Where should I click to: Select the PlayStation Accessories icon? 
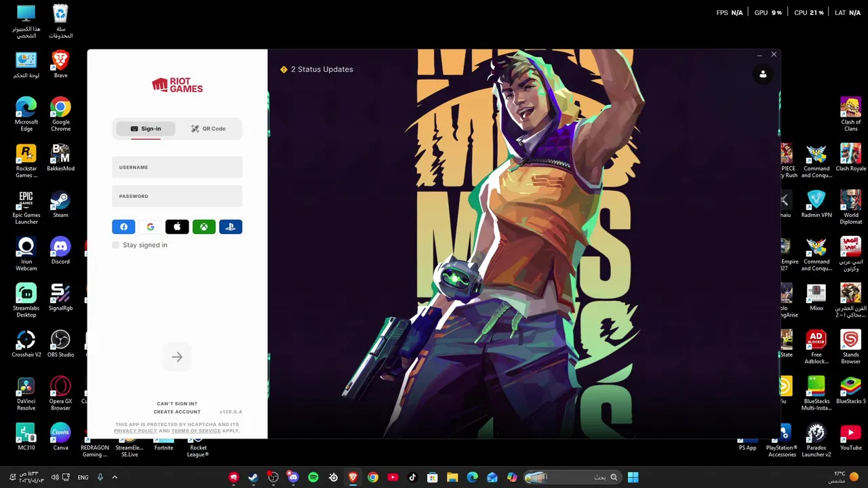[x=782, y=441]
